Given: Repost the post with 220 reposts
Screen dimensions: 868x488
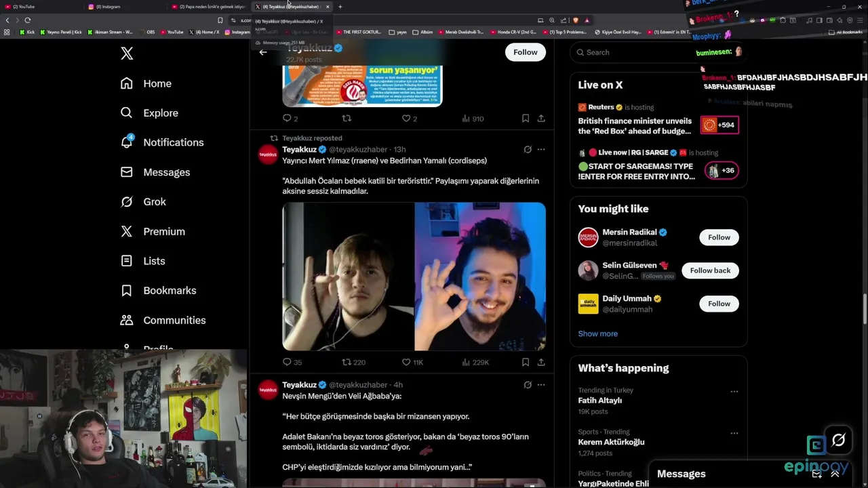Looking at the screenshot, I should 353,363.
